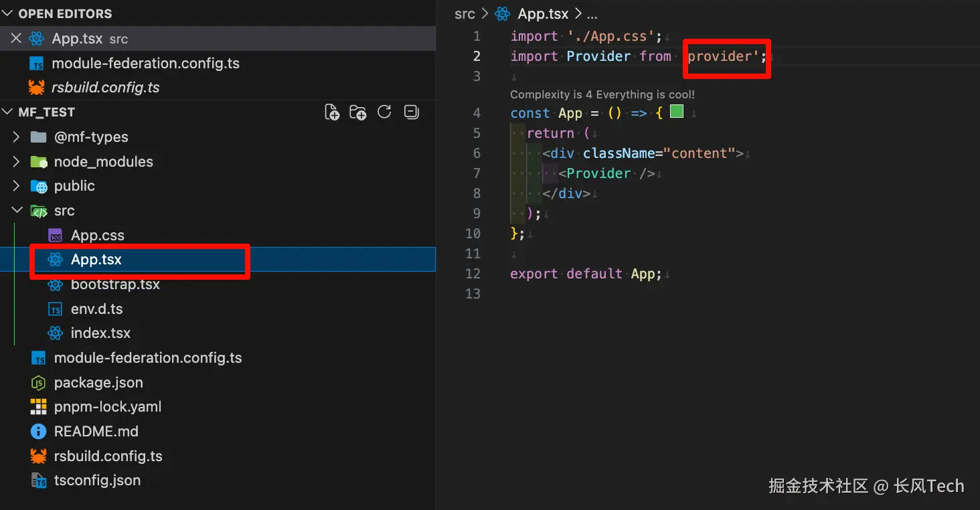980x510 pixels.
Task: Click 'const App' declaration text
Action: (546, 113)
